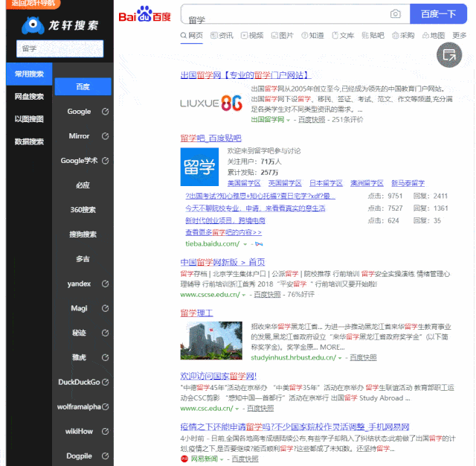Image resolution: width=476 pixels, height=466 pixels.
Task: Open Google学术 external link icon
Action: (105, 161)
